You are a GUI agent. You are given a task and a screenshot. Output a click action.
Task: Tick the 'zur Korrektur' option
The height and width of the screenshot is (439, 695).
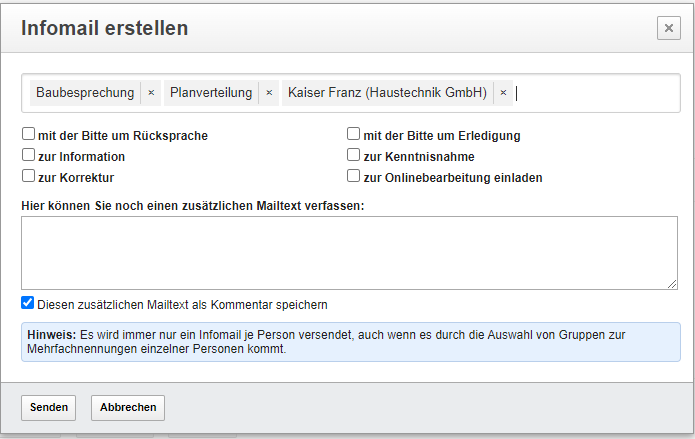click(28, 177)
